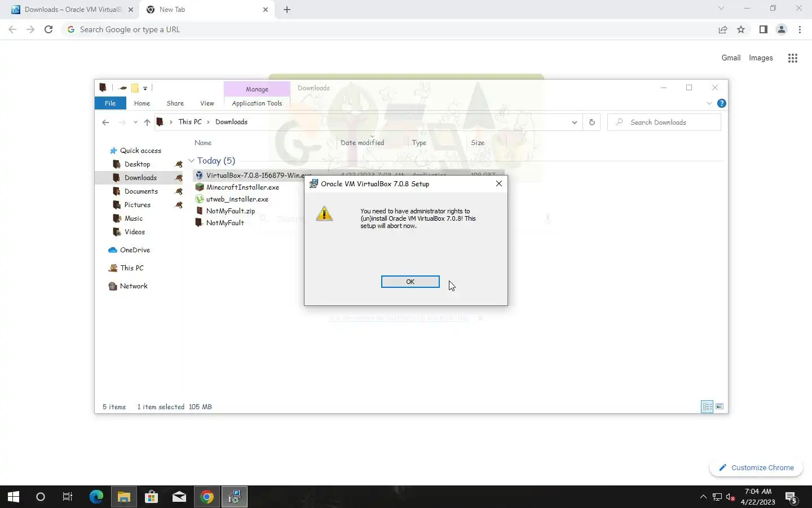Select MinecraftInstaller.exe file
This screenshot has height=508, width=812.
(x=242, y=187)
